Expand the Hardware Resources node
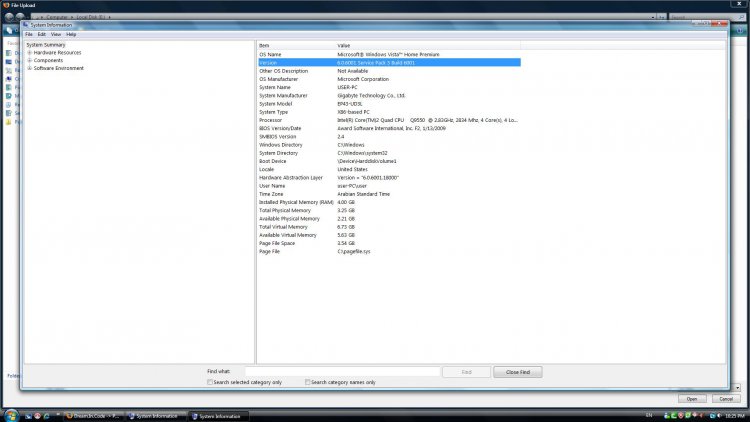Screen dimensions: 750x422 (30, 53)
